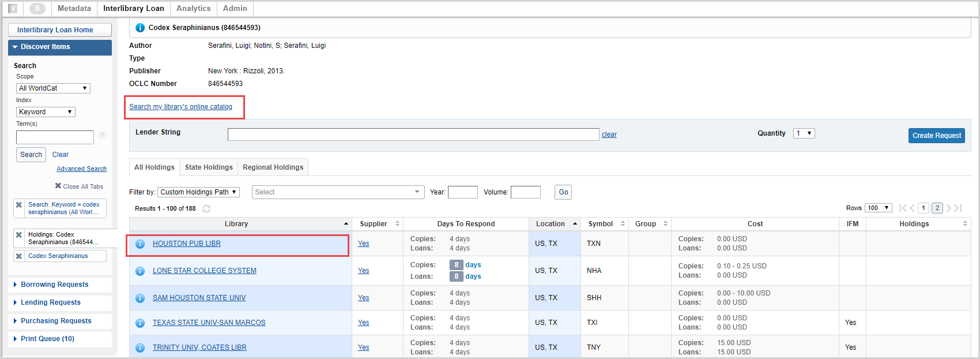Viewport: 980px width, 359px height.
Task: Go to results page 2
Action: 937,208
